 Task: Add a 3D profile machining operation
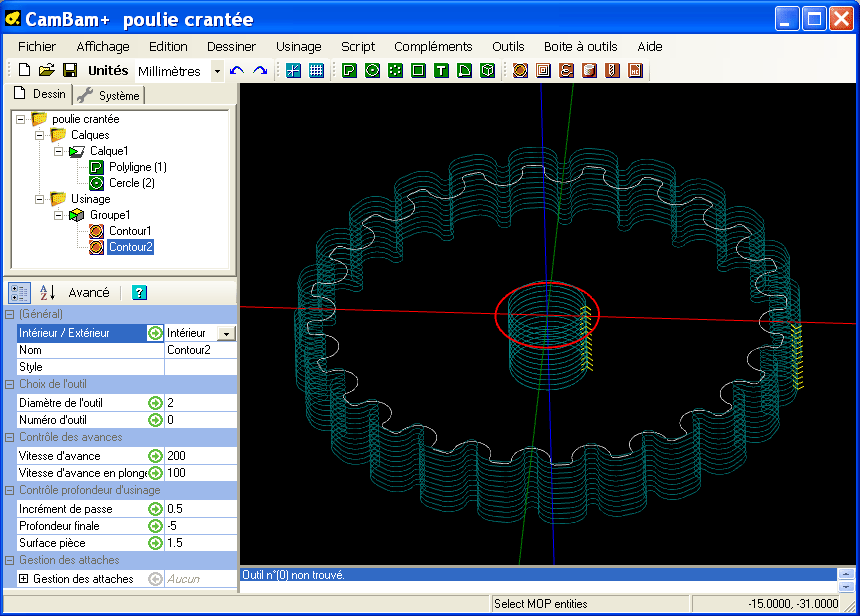590,70
